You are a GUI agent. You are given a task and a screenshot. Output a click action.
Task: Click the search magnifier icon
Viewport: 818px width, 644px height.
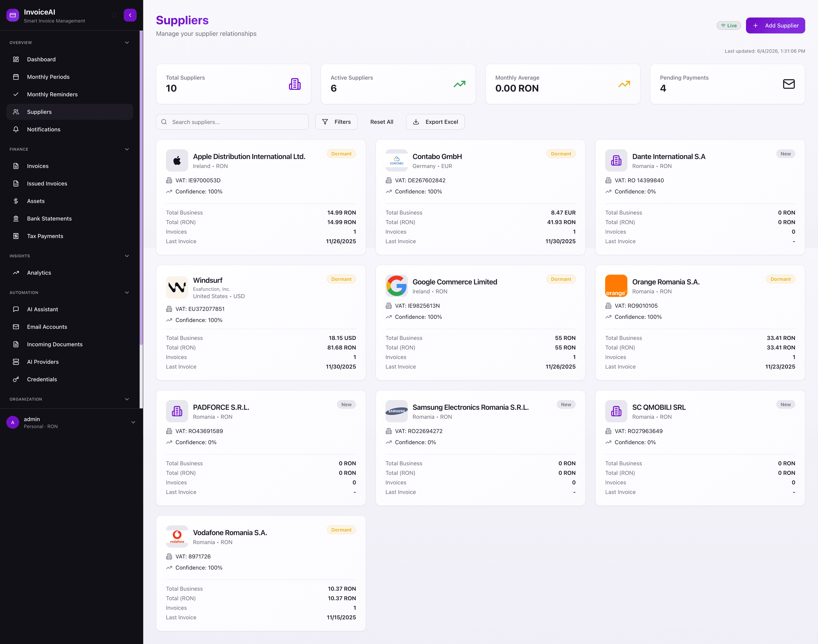164,122
